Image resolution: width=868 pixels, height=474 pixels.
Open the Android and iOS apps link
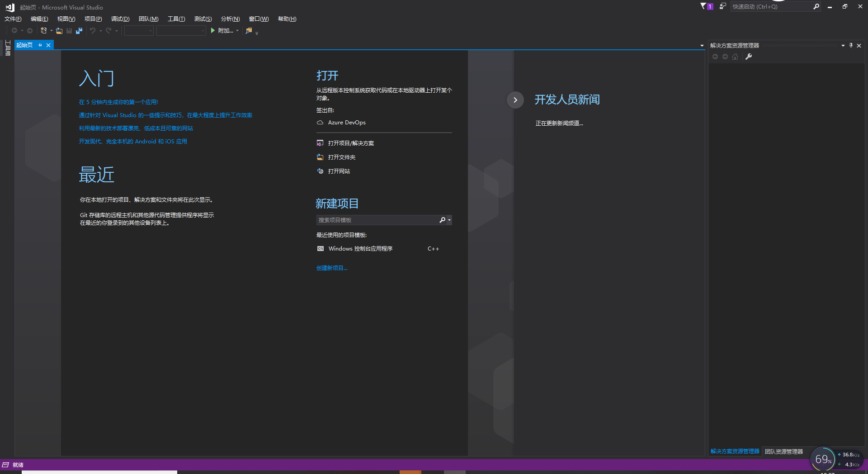133,142
